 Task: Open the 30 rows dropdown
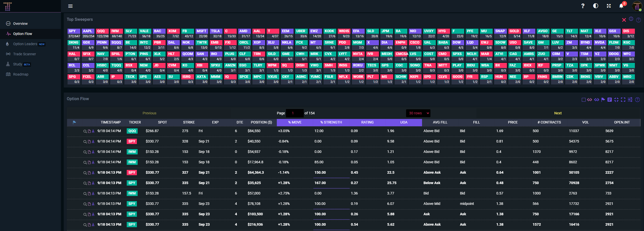click(418, 113)
